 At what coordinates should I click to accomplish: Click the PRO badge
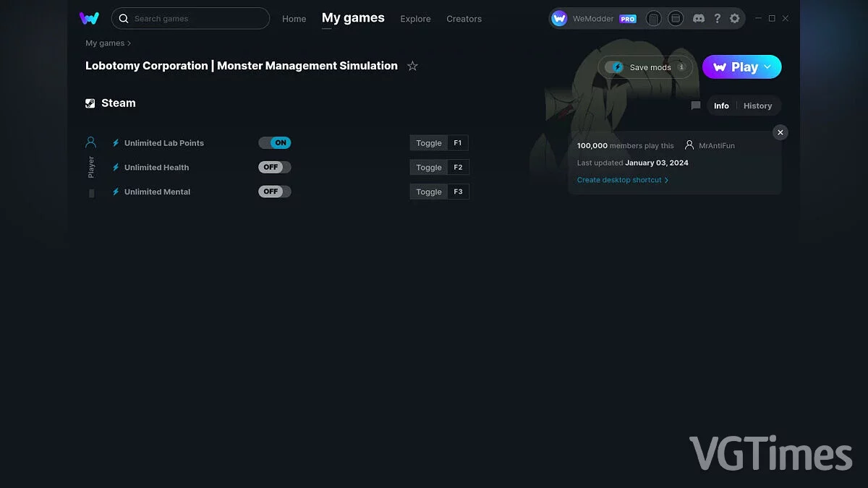point(628,19)
